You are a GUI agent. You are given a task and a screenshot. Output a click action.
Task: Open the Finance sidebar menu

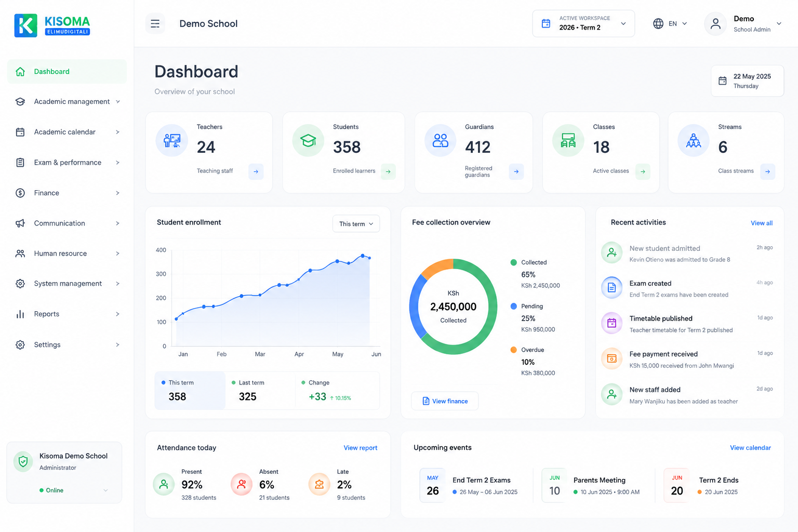coord(67,193)
